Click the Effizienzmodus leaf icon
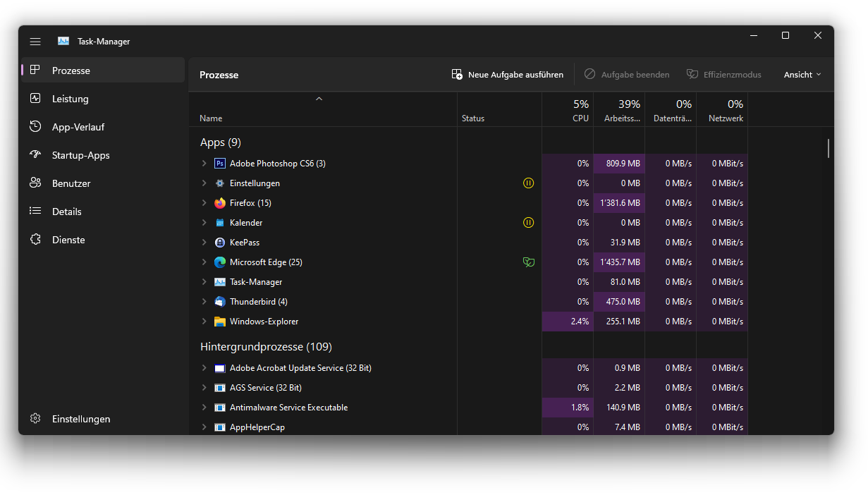 [692, 74]
